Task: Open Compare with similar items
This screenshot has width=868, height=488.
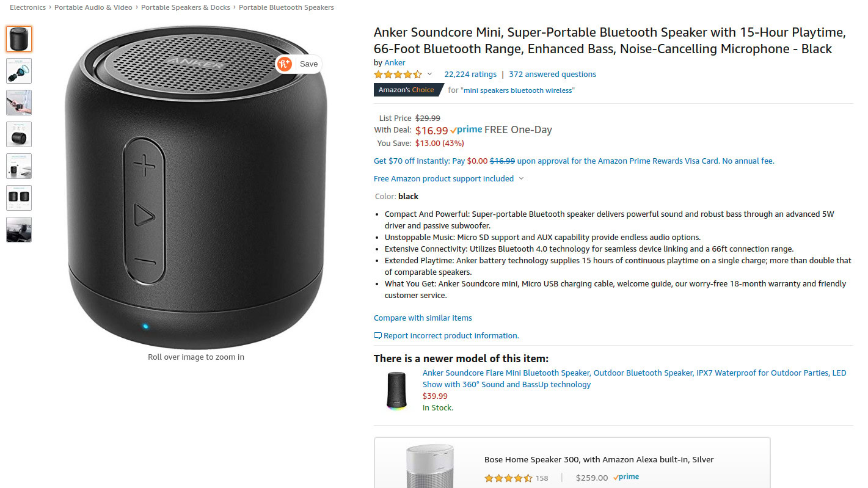Action: coord(423,318)
